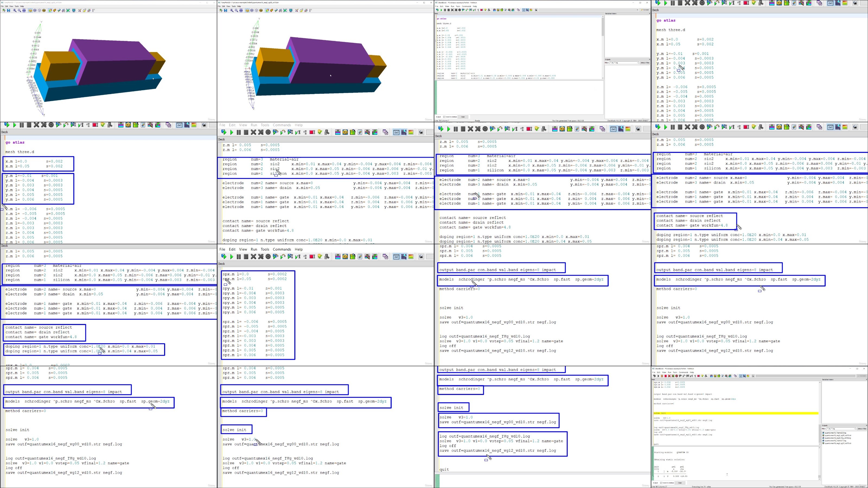868x488 pixels.
Task: Select quantumex16_negf_IVg_vd10.log in Outputs list
Action: point(837,438)
